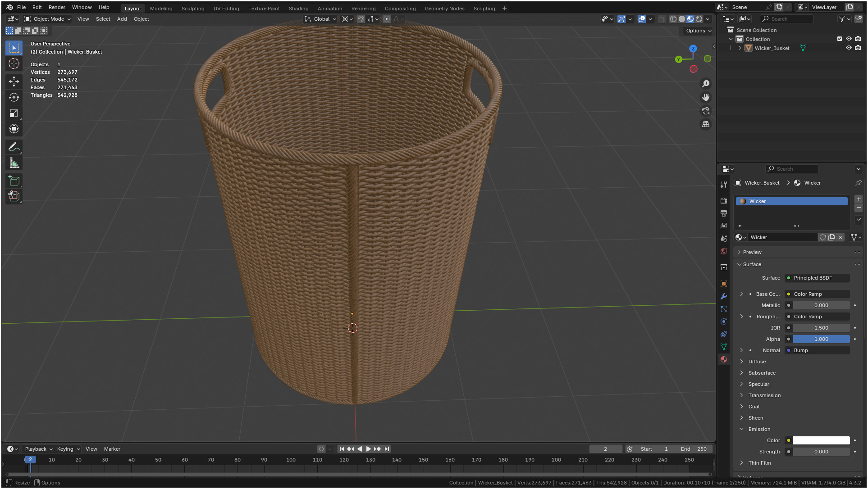The width and height of the screenshot is (868, 489).
Task: Switch to the Shading workspace tab
Action: 298,8
